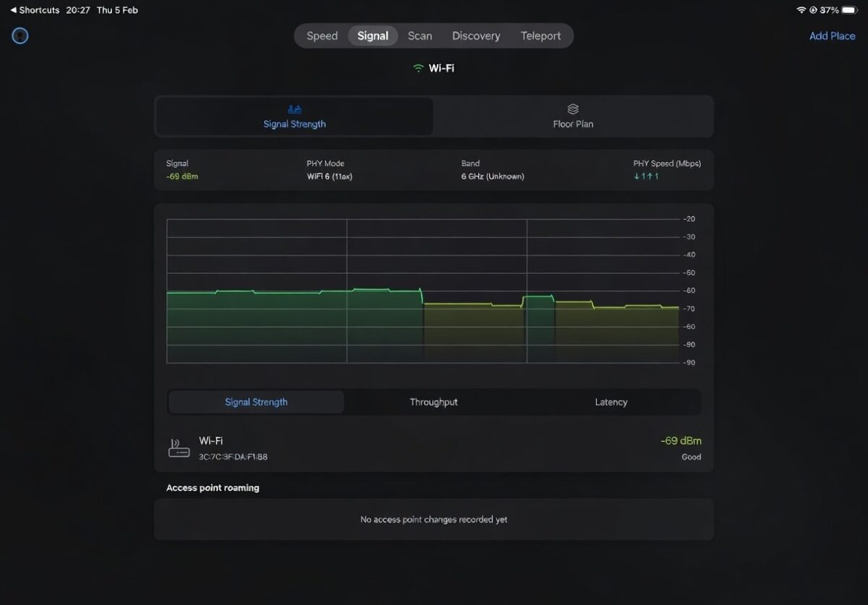Click the signal strength graph area

pyautogui.click(x=423, y=291)
